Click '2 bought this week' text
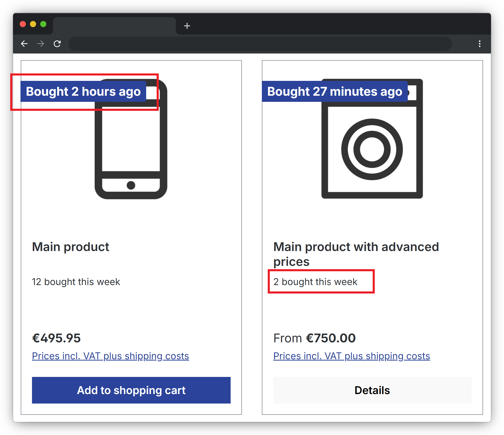 click(x=315, y=282)
